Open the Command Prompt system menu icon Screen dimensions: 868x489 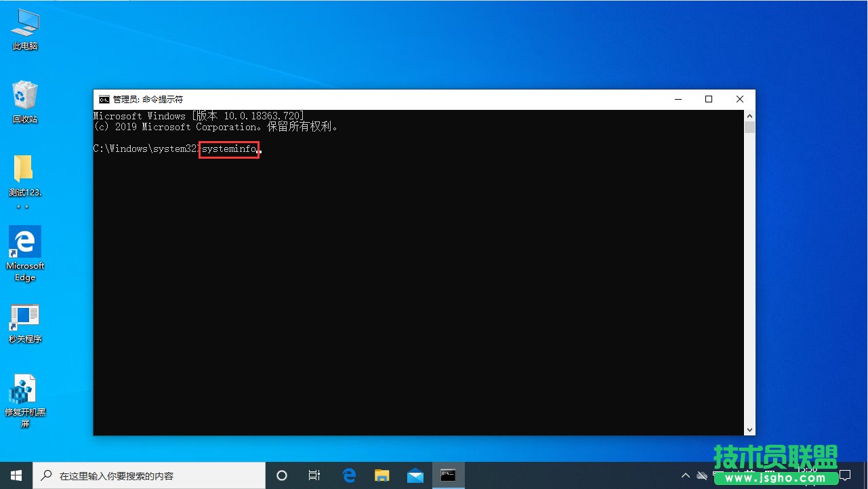coord(103,99)
